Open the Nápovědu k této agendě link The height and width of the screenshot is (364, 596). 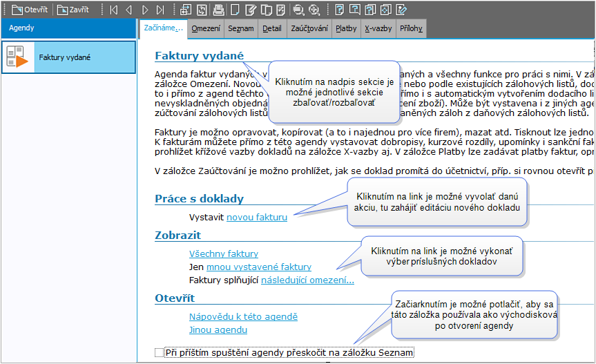(243, 317)
